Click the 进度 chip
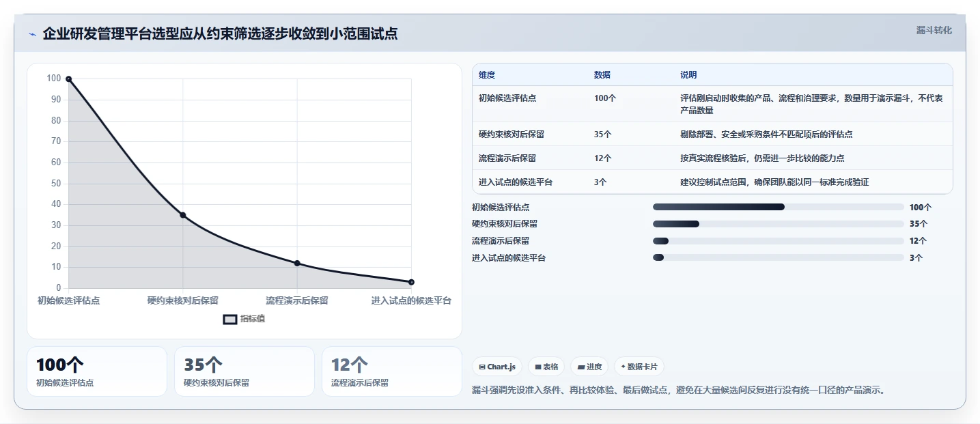This screenshot has height=424, width=980. (589, 367)
